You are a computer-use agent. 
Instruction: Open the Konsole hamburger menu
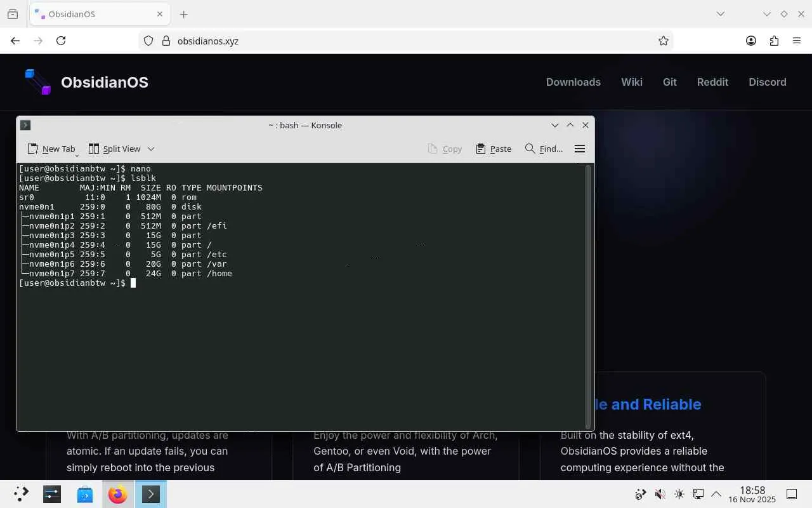[x=579, y=149]
